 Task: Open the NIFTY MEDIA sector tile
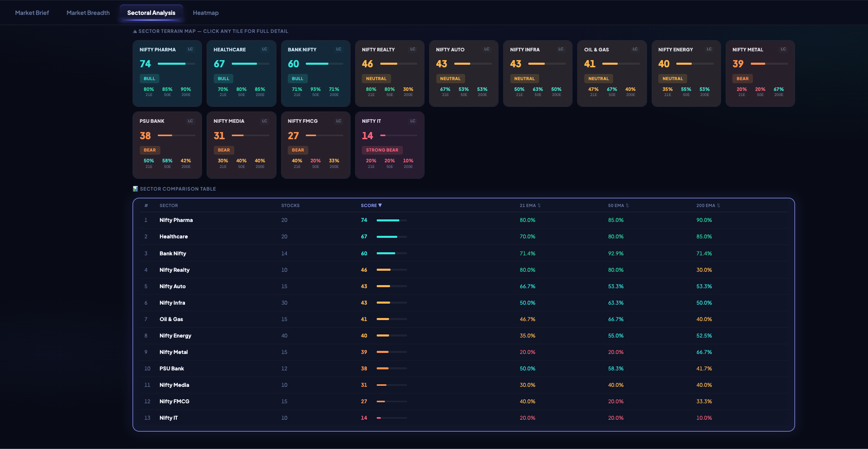coord(241,145)
